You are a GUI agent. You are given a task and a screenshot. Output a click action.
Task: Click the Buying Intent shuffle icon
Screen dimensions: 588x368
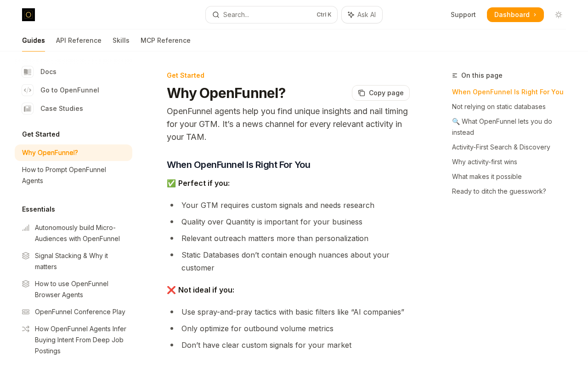(x=26, y=329)
